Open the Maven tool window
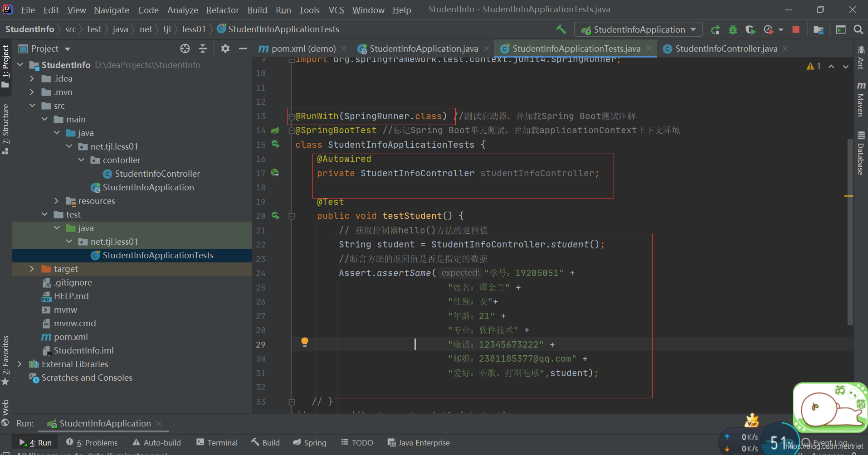868x455 pixels. (860, 99)
